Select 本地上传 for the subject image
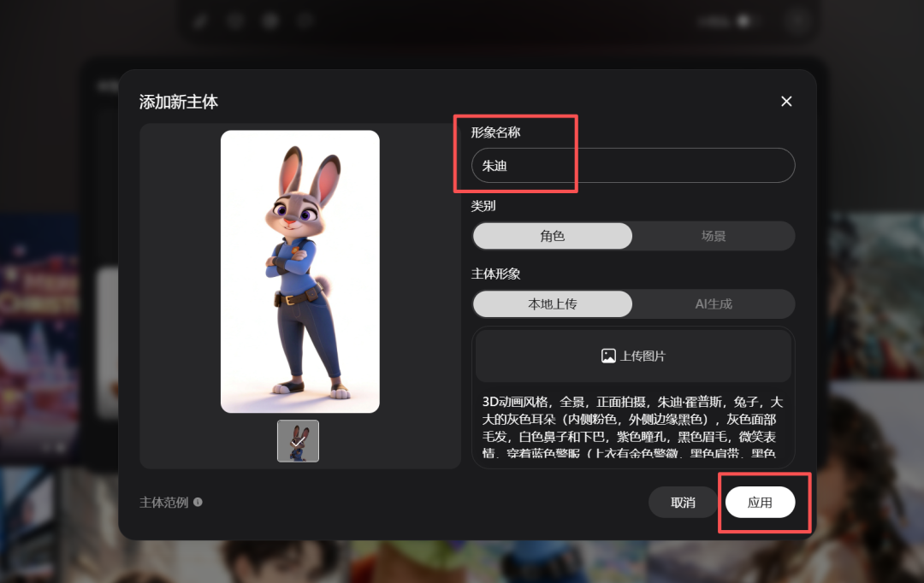The width and height of the screenshot is (924, 583). (x=552, y=303)
